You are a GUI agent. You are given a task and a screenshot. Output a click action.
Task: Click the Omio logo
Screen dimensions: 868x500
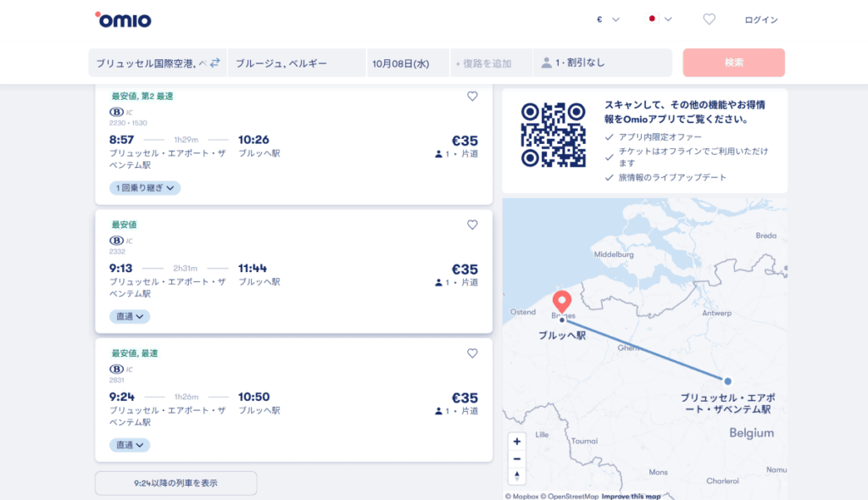tap(123, 19)
